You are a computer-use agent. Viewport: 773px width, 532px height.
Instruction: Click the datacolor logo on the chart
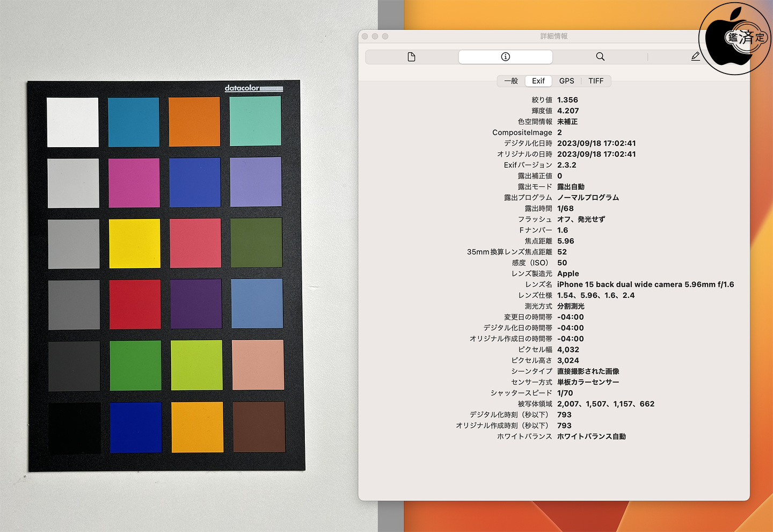pyautogui.click(x=242, y=88)
